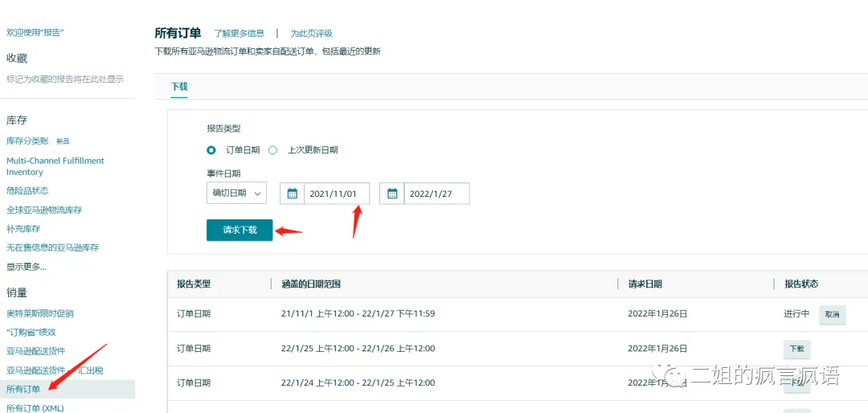Click the end date field 2022/1/27
The width and height of the screenshot is (868, 413).
(436, 194)
